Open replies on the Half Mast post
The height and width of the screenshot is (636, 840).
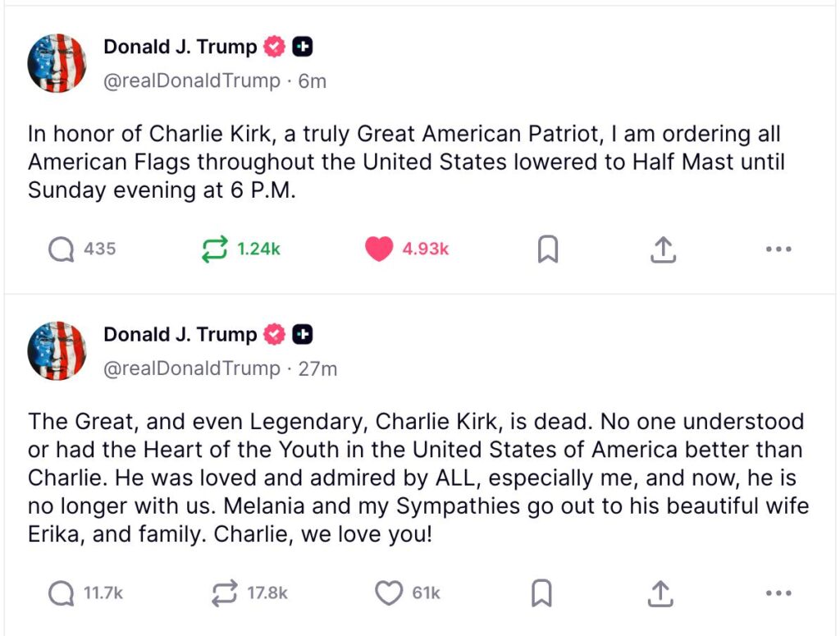(62, 249)
